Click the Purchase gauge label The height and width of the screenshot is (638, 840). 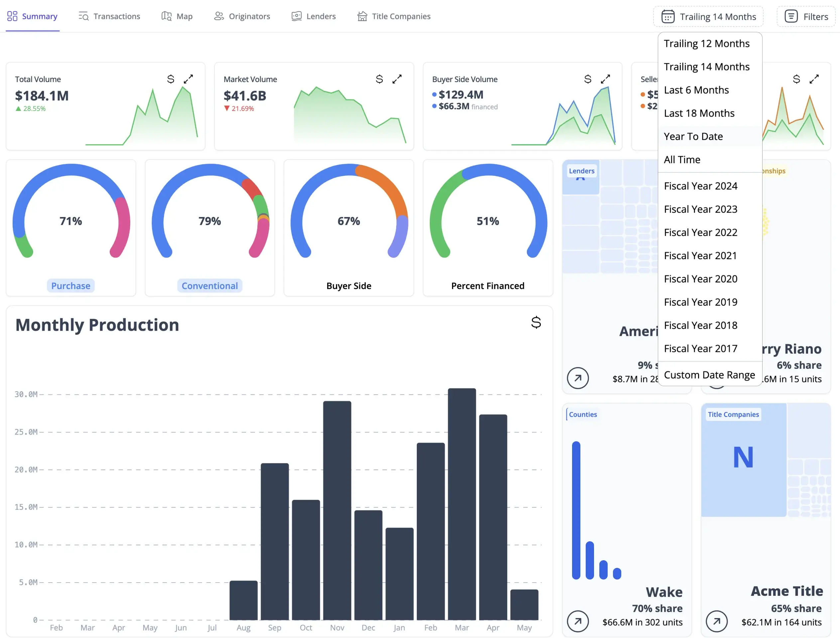point(71,286)
